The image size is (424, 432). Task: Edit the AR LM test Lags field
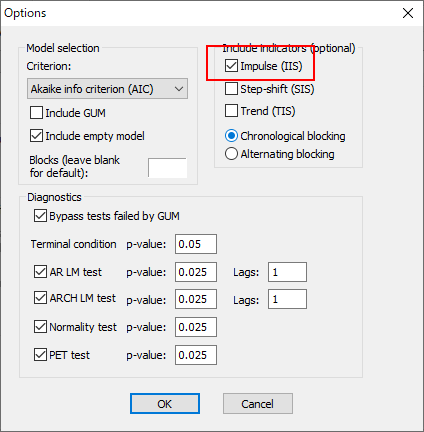287,272
